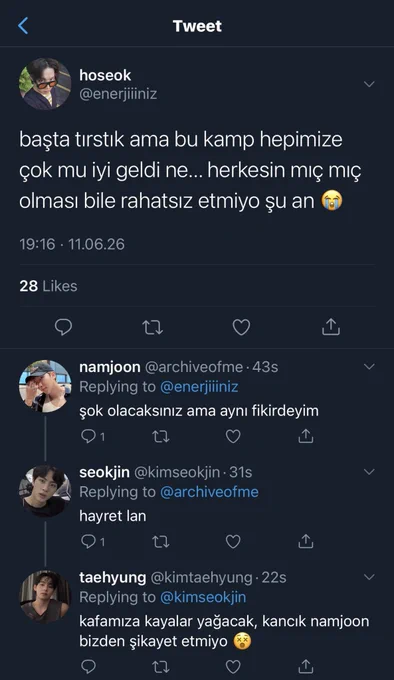This screenshot has width=394, height=680.
Task: Open the @enerjiiiniz mention link
Action: pos(199,386)
